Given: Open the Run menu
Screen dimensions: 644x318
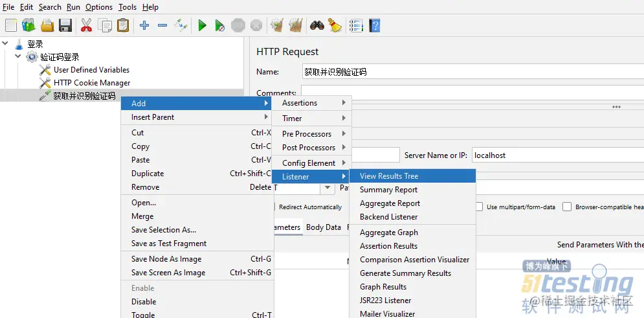Looking at the screenshot, I should [73, 7].
